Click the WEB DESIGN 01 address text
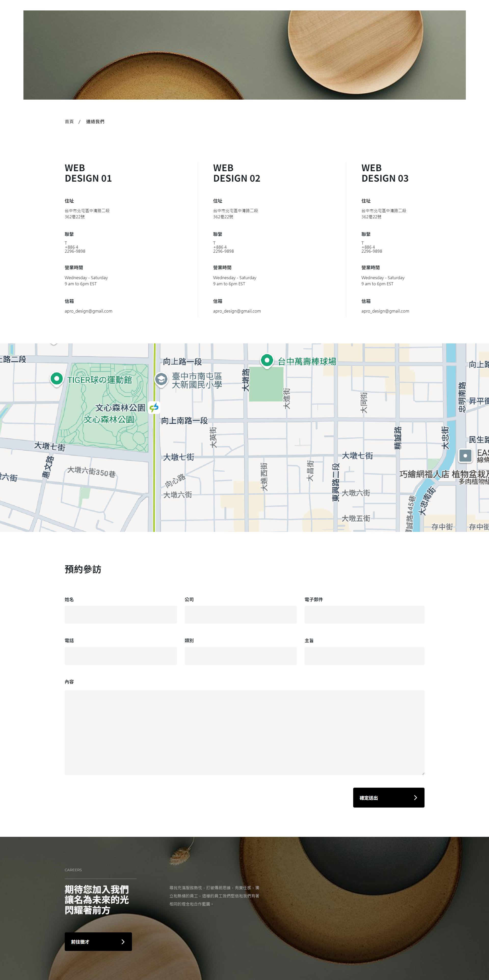 click(87, 214)
